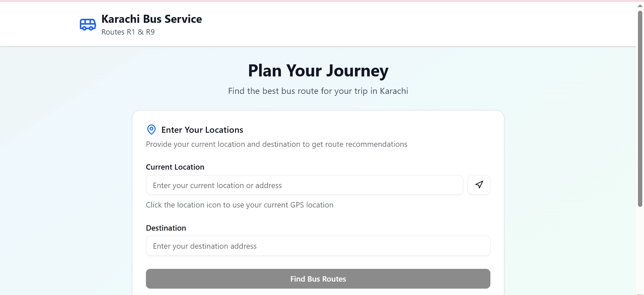This screenshot has height=295, width=644.
Task: Click the Destination label
Action: pos(166,228)
